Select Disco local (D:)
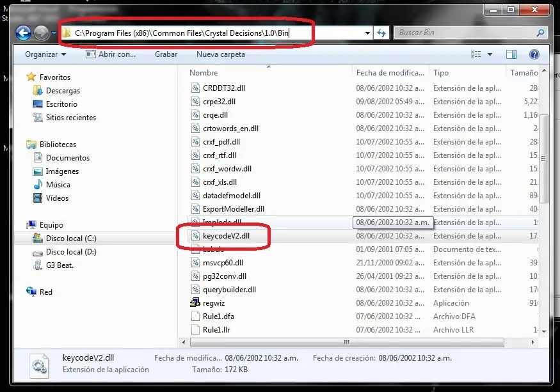The image size is (560, 392). (x=71, y=252)
